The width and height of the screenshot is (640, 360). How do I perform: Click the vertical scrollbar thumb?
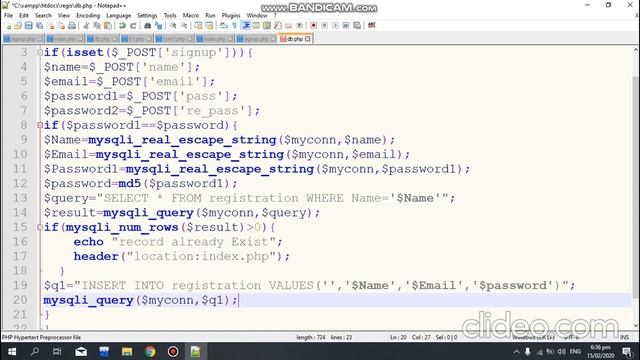tap(636, 187)
